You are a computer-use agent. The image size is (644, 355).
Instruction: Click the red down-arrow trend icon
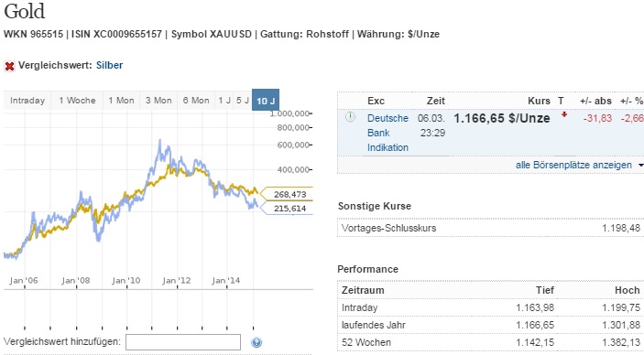tap(564, 115)
